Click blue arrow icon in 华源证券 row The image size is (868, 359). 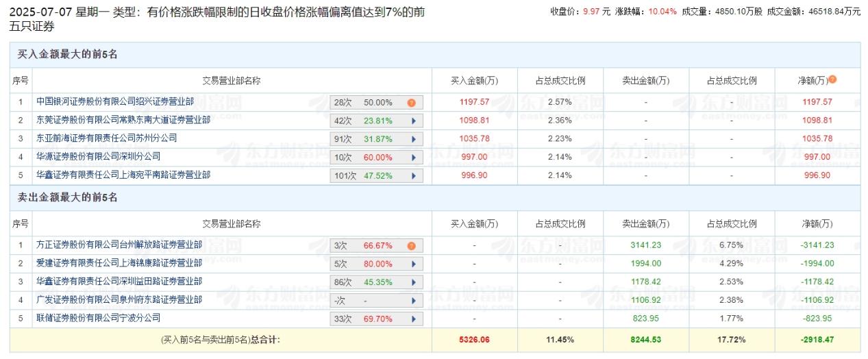point(413,158)
